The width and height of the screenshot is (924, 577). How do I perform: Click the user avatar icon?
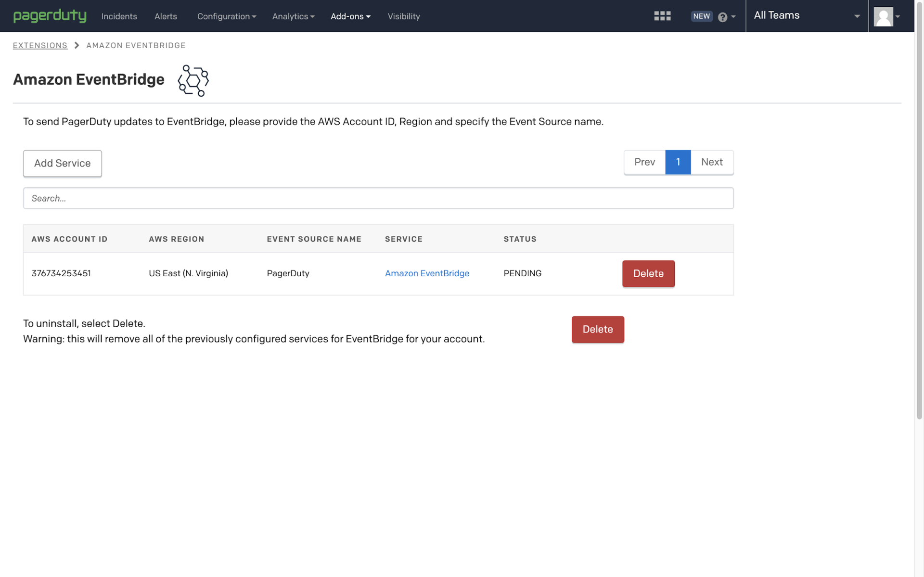click(x=883, y=16)
